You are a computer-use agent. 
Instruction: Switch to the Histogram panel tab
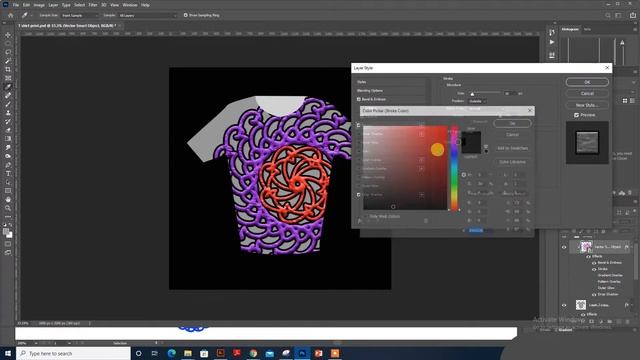coord(570,29)
